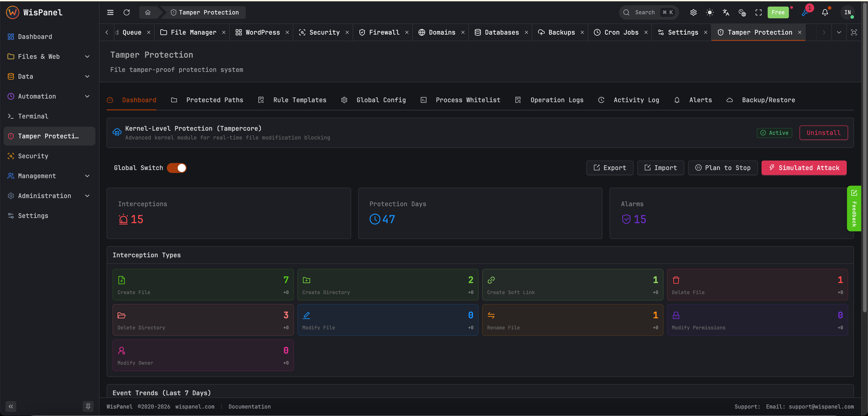Launch the Simulated Attack button

tap(804, 168)
